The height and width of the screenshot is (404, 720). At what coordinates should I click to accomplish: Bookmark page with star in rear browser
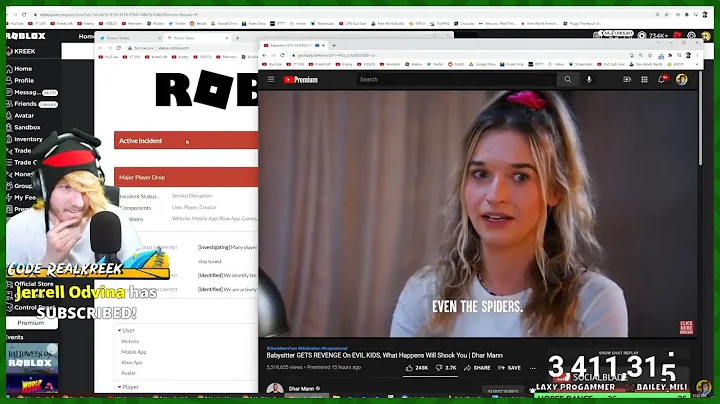(x=667, y=15)
